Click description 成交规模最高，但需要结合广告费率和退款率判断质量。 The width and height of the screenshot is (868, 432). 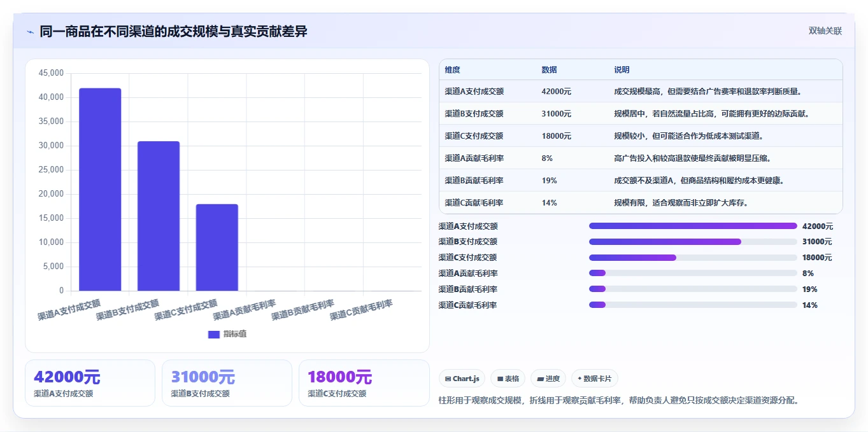tap(708, 92)
